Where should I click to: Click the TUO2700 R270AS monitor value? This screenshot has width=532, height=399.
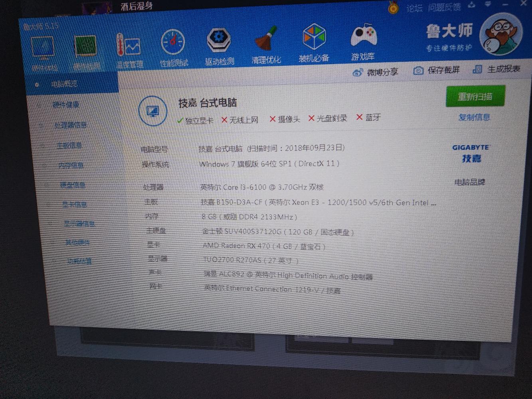(251, 260)
